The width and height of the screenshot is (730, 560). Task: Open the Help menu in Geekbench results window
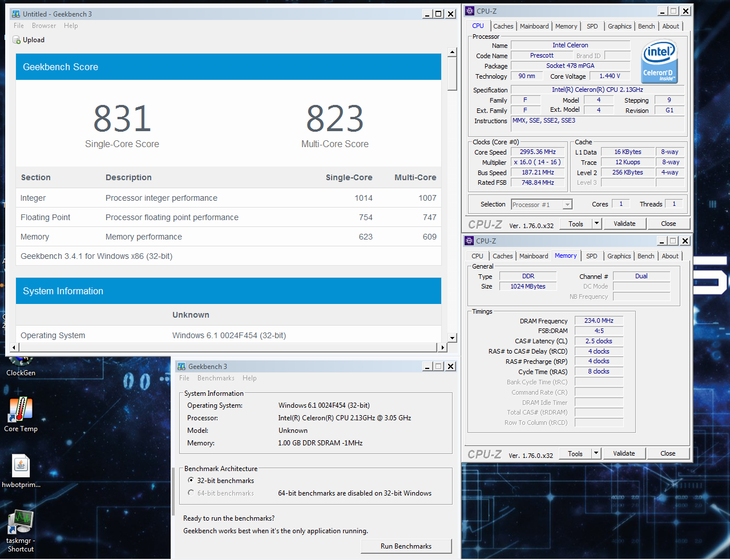71,26
